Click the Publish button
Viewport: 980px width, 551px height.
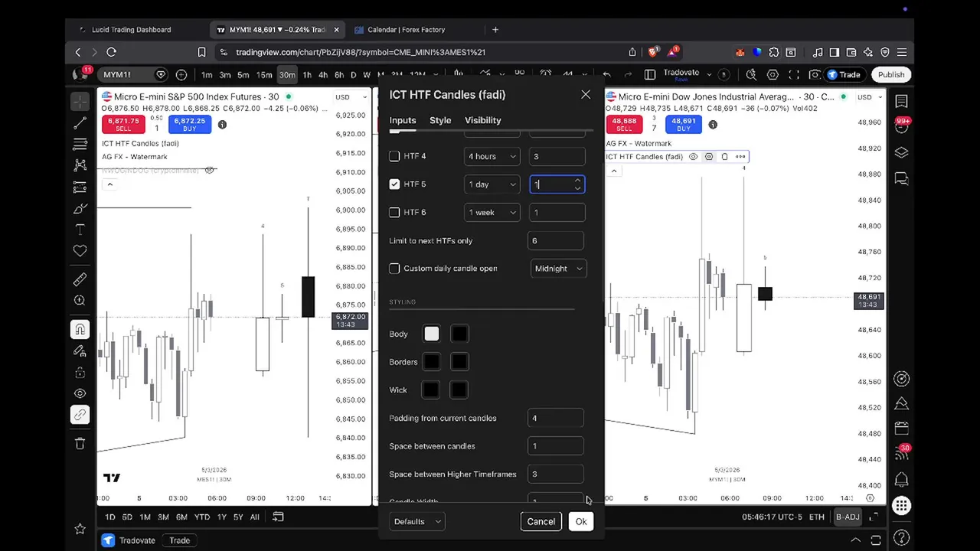(891, 74)
